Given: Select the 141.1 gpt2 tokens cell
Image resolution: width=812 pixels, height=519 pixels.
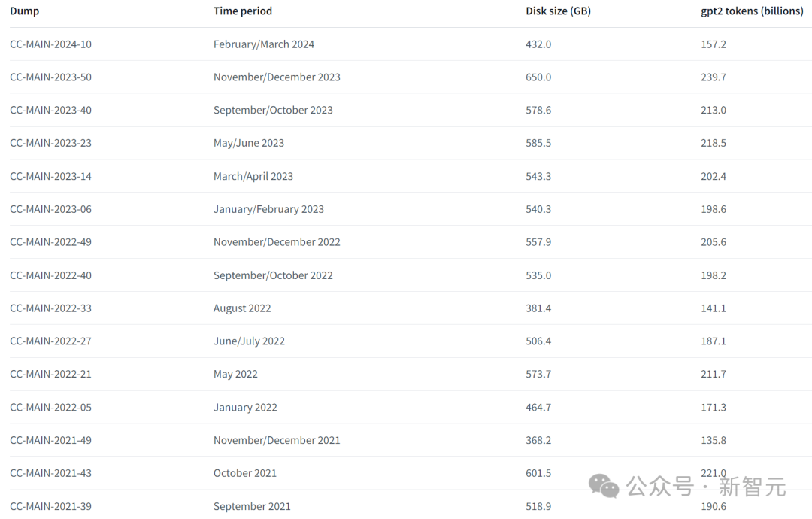Looking at the screenshot, I should pyautogui.click(x=713, y=308).
